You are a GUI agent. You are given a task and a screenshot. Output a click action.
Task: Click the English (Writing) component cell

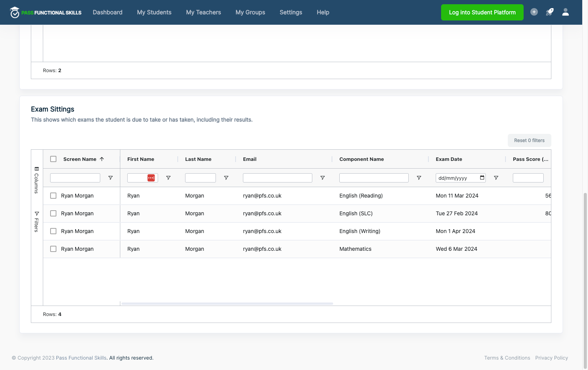click(x=360, y=231)
